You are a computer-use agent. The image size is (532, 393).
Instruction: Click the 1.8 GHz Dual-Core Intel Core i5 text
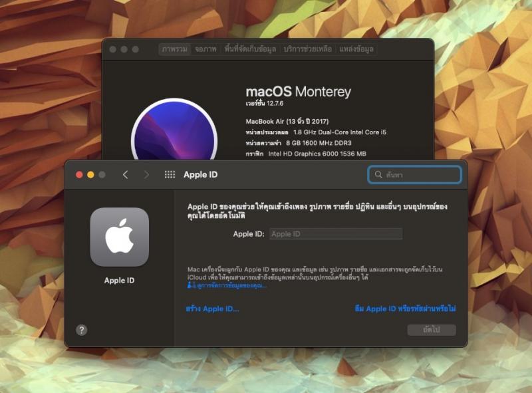(x=340, y=132)
